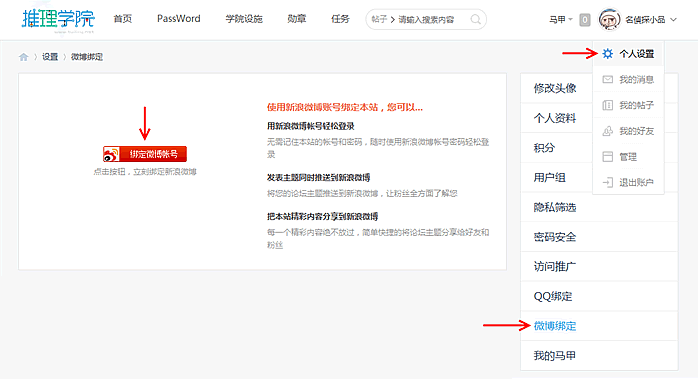The height and width of the screenshot is (379, 698).
Task: Click the caption 点击按钮，立刻绑定新浪微博
Action: point(145,172)
